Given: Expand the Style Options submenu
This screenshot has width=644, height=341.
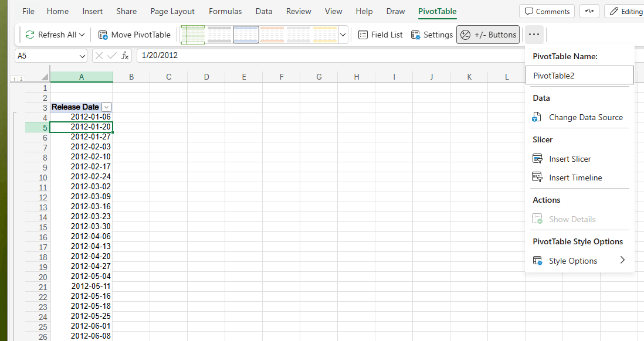Looking at the screenshot, I should pos(579,261).
